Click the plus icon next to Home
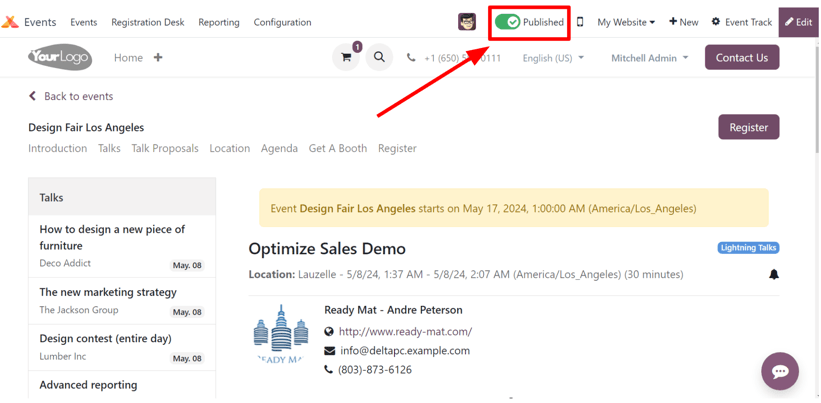The width and height of the screenshot is (821, 403). point(158,58)
